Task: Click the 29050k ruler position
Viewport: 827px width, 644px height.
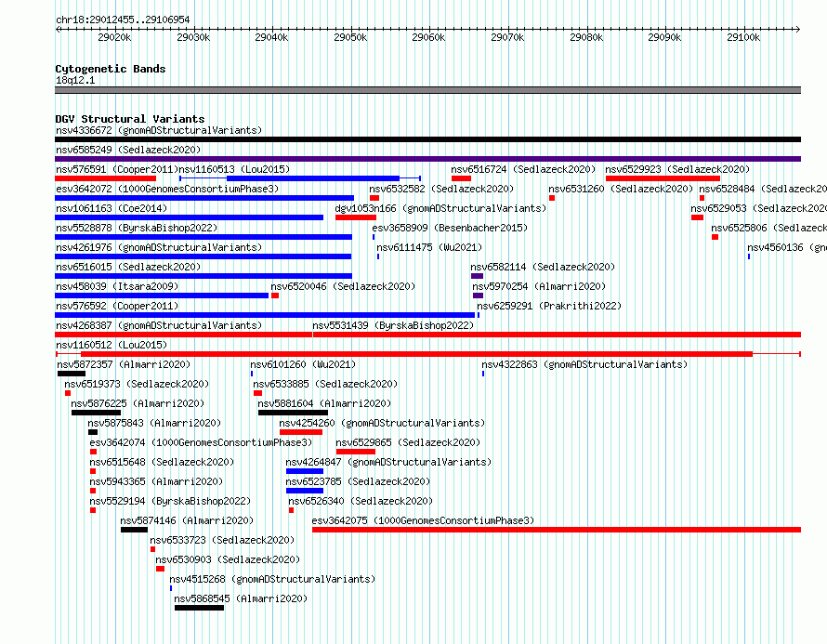Action: tap(350, 37)
